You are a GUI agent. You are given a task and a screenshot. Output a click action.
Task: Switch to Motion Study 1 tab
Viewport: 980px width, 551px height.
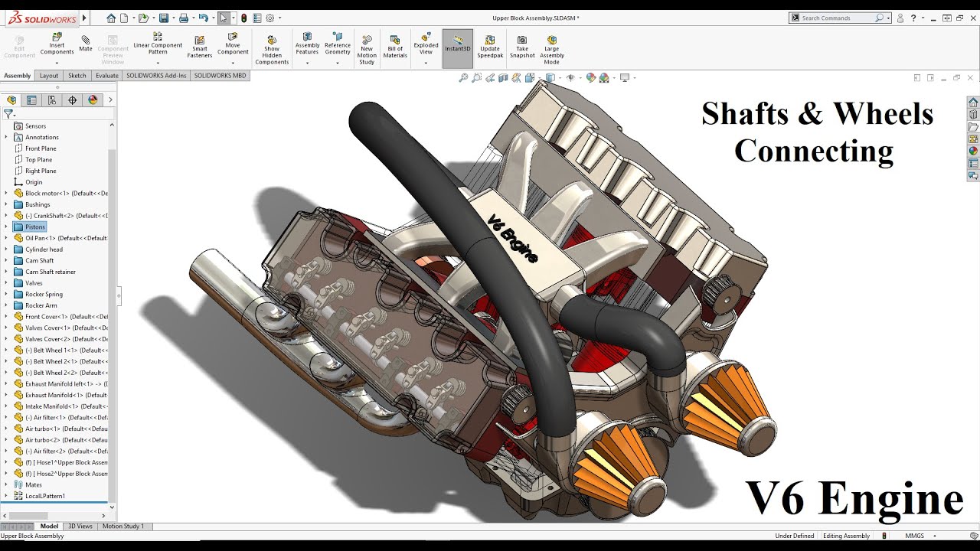point(123,527)
